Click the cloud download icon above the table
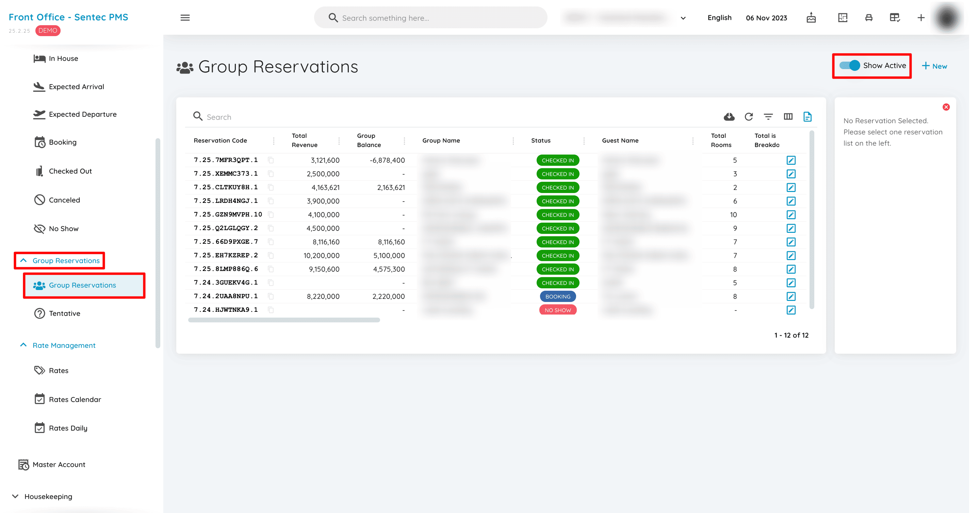980x513 pixels. (729, 116)
